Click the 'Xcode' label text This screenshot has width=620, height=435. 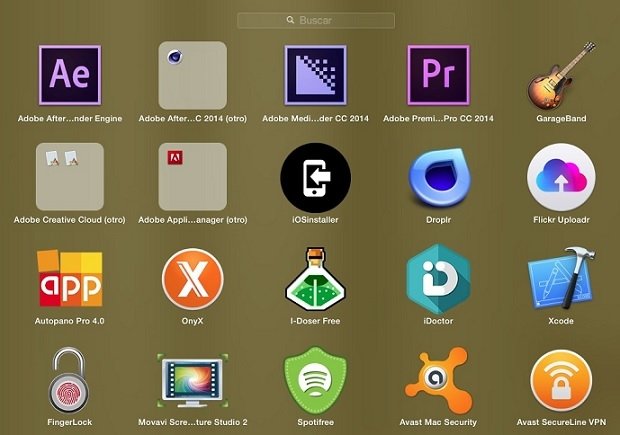[x=561, y=321]
